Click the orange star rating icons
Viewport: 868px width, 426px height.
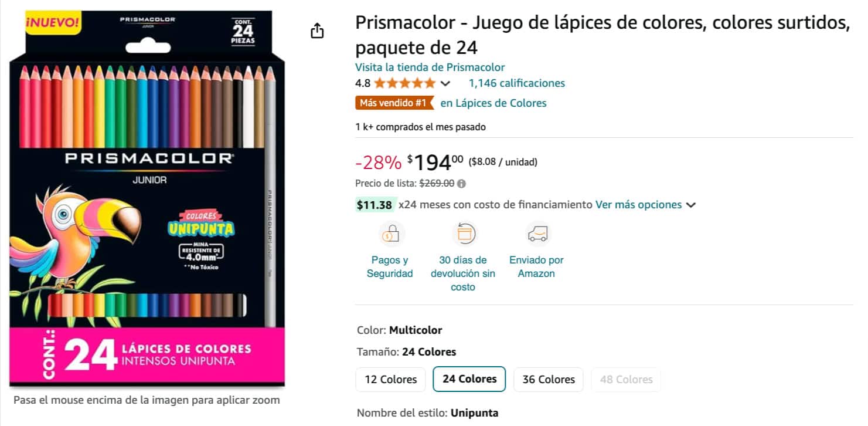[x=405, y=83]
